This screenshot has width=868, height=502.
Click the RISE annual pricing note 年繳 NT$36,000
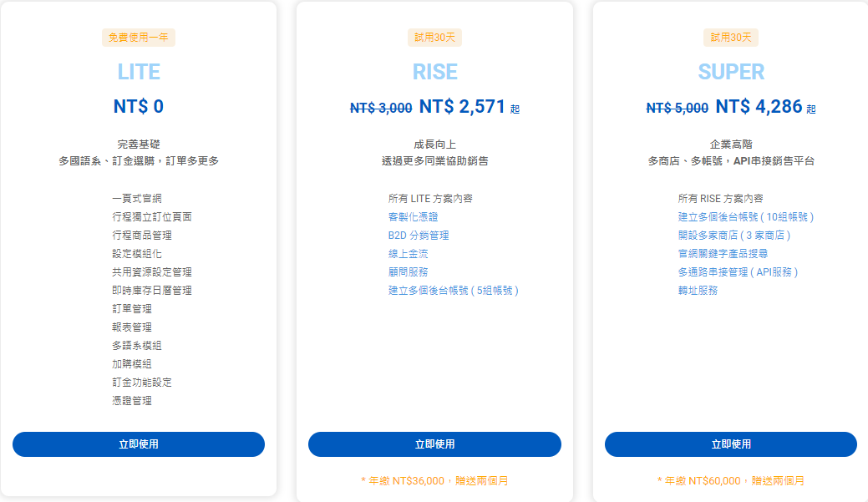[434, 481]
